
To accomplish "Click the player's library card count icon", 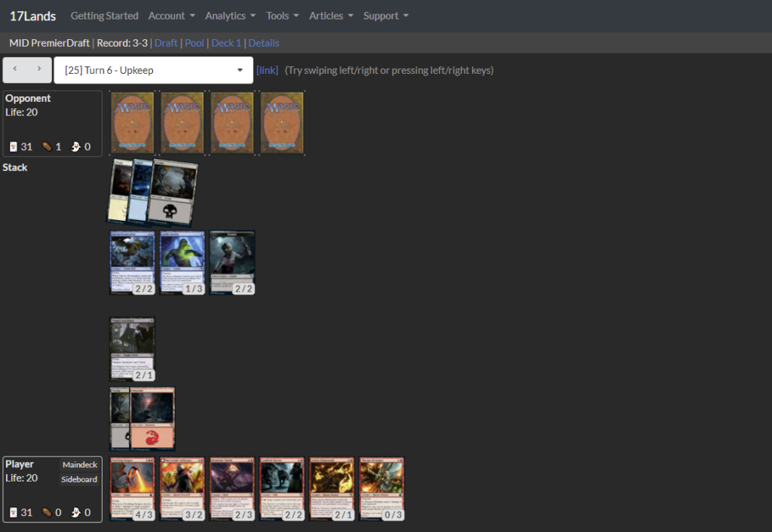I will (x=14, y=512).
